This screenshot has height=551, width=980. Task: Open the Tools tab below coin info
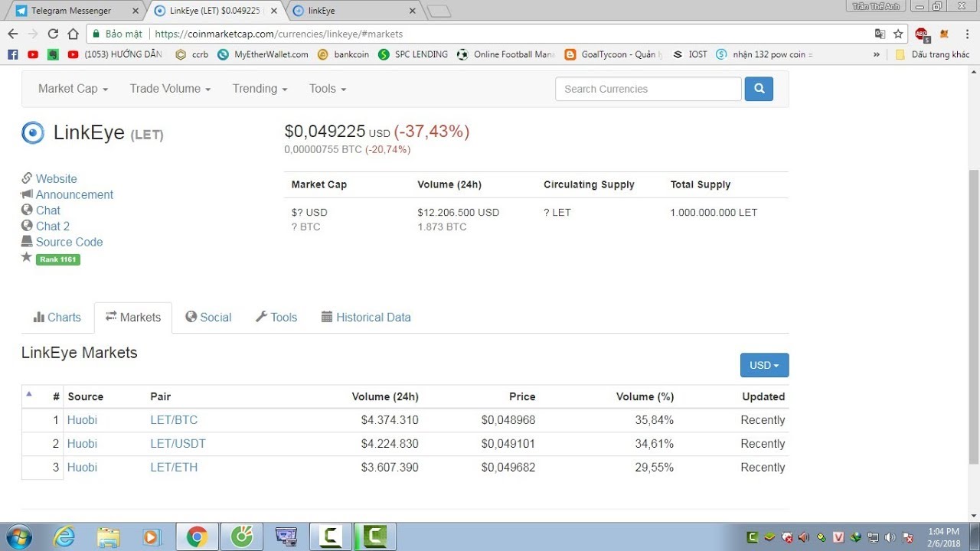tap(276, 318)
